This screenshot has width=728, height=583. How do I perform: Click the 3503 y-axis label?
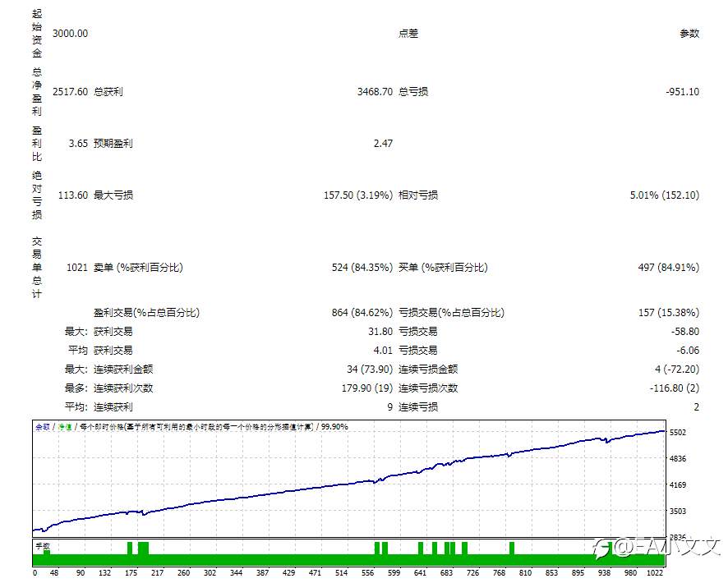pos(677,511)
